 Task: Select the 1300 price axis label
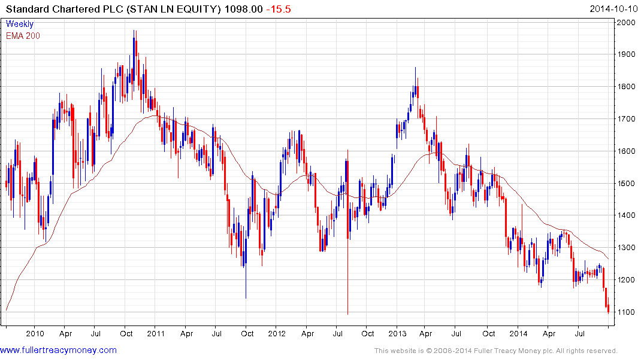click(627, 248)
